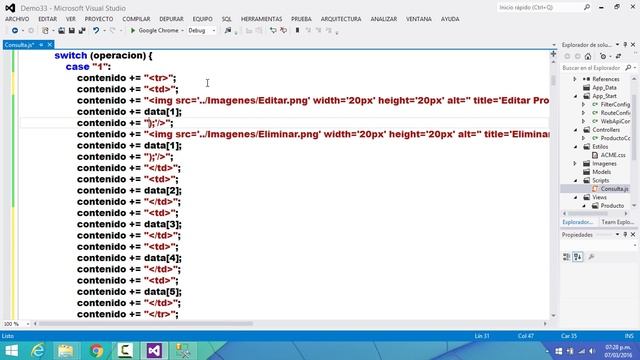Switch to the Team Explorer tab
The image size is (640, 360).
(x=618, y=222)
